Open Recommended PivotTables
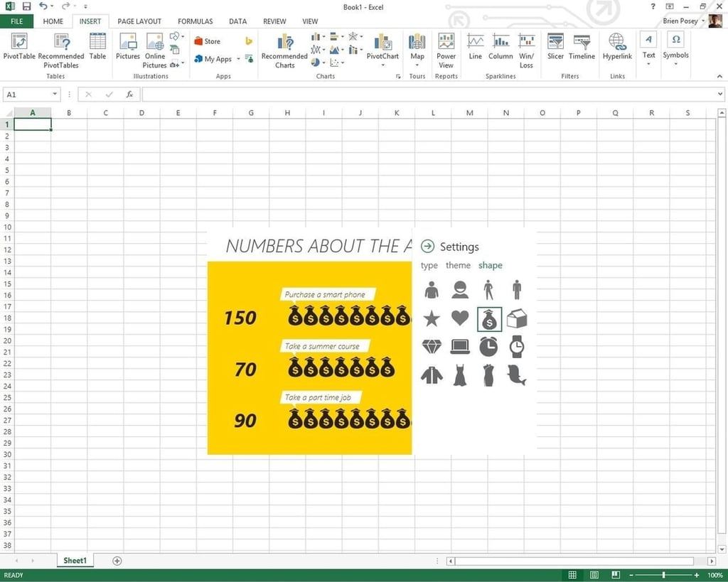 tap(61, 50)
